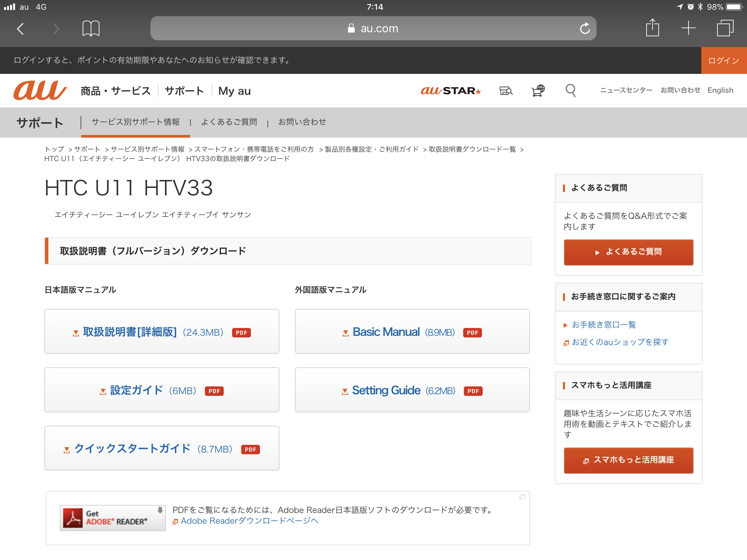Open the サポート main menu item
This screenshot has height=560, width=747.
point(184,91)
